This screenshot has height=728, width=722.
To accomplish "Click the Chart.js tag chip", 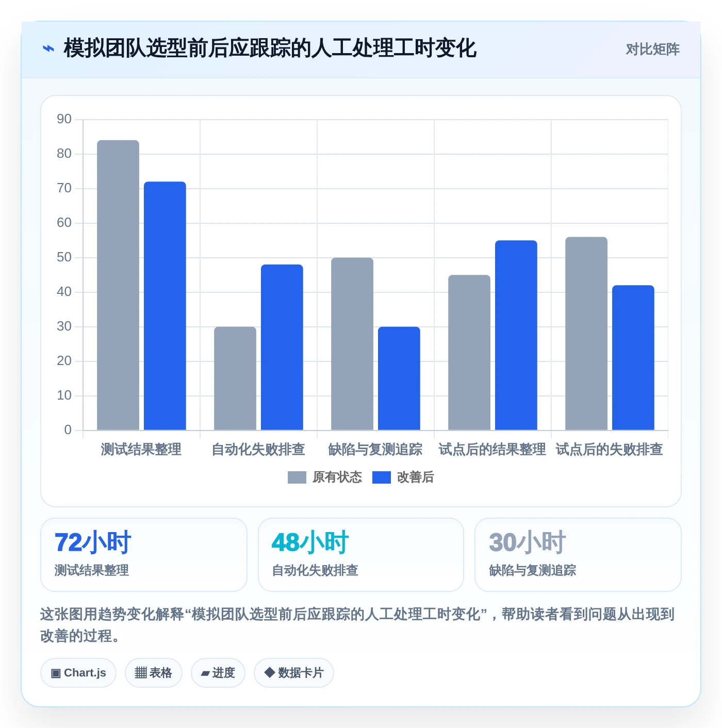I will click(x=78, y=673).
